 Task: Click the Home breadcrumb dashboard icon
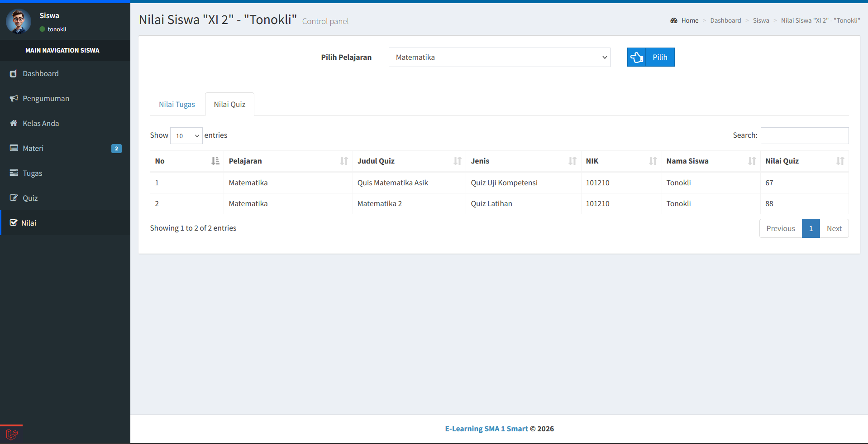(x=674, y=20)
